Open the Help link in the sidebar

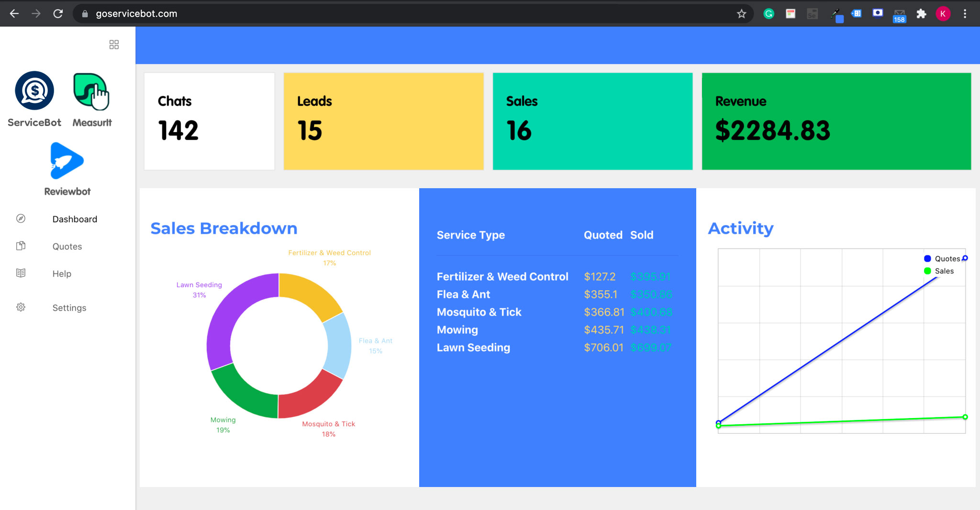tap(62, 274)
